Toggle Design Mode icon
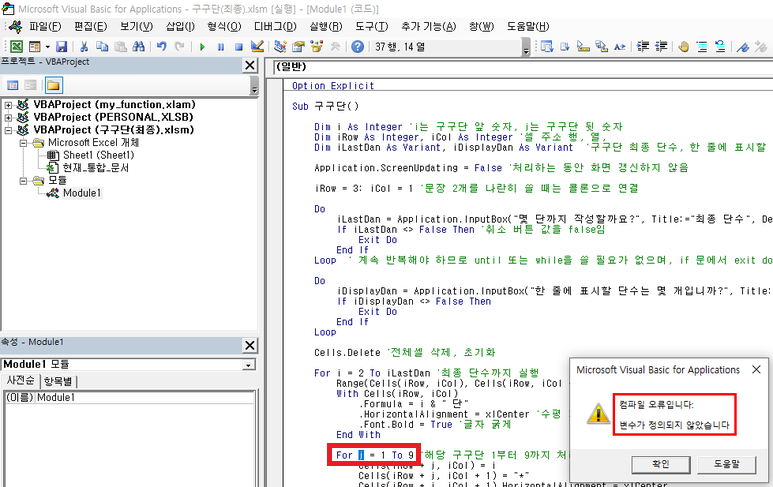This screenshot has width=773, height=487. pyautogui.click(x=257, y=47)
